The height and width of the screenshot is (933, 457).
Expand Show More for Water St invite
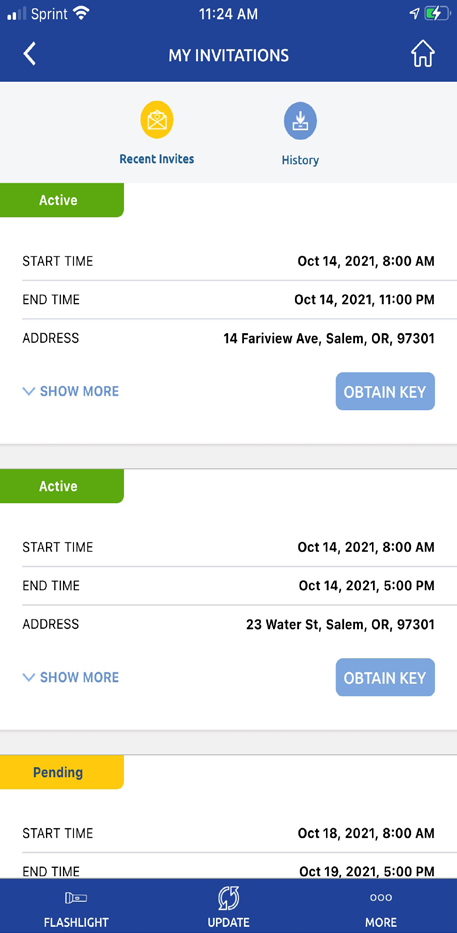71,677
